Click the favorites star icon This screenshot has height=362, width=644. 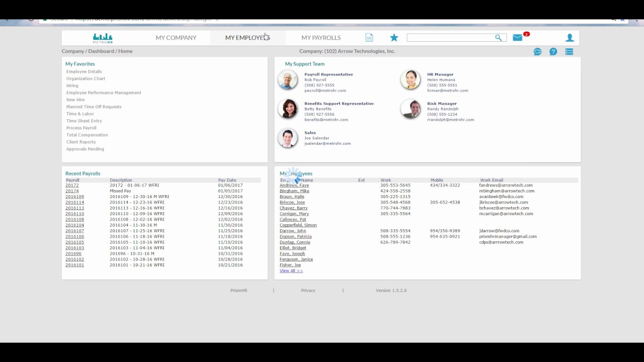pos(394,38)
